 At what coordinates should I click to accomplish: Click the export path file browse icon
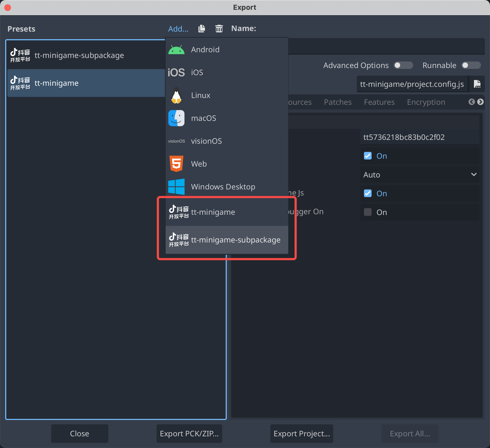pos(477,84)
